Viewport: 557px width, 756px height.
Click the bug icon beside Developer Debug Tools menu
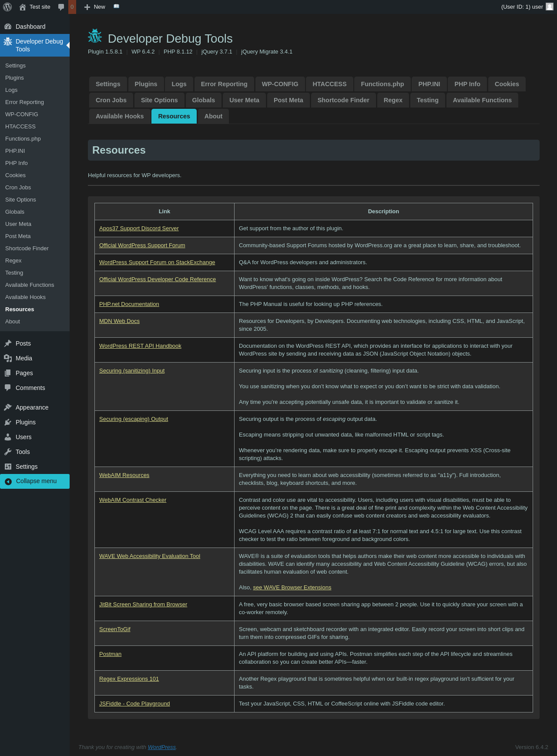[8, 42]
